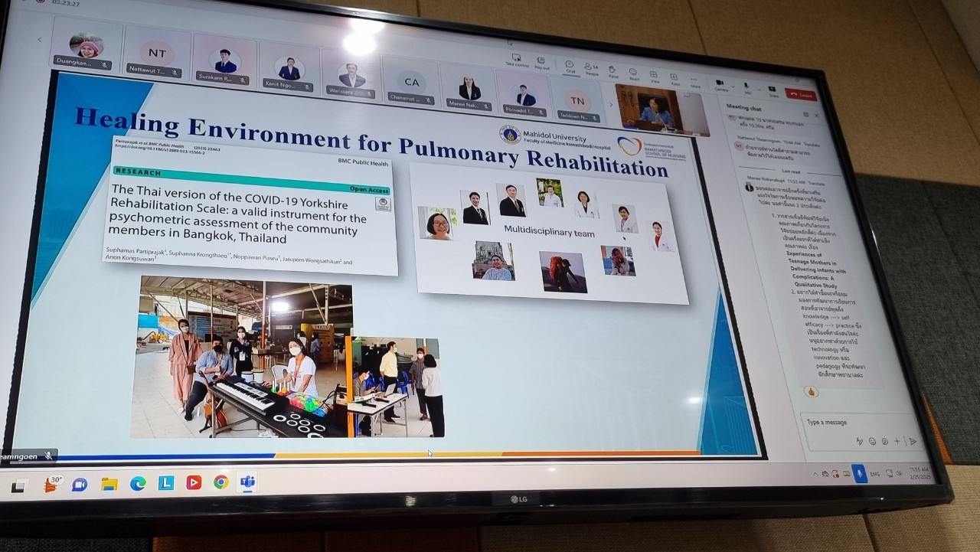The image size is (980, 552).
Task: Open the More actions menu
Action: [694, 80]
